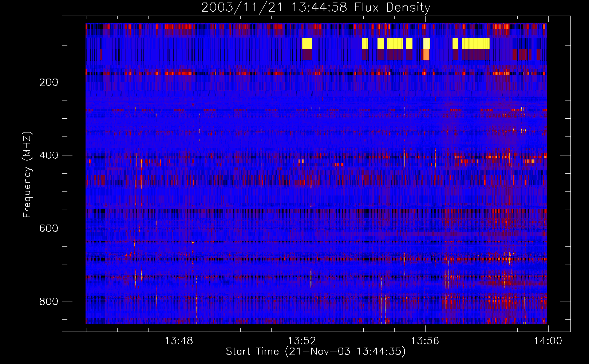Click the yellow saturated block at 13:52

[x=307, y=43]
